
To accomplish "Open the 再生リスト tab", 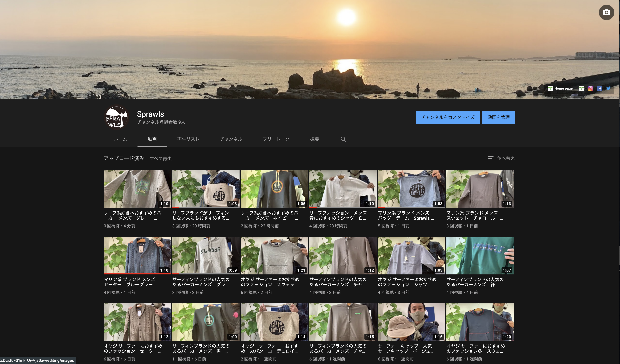I will point(188,139).
